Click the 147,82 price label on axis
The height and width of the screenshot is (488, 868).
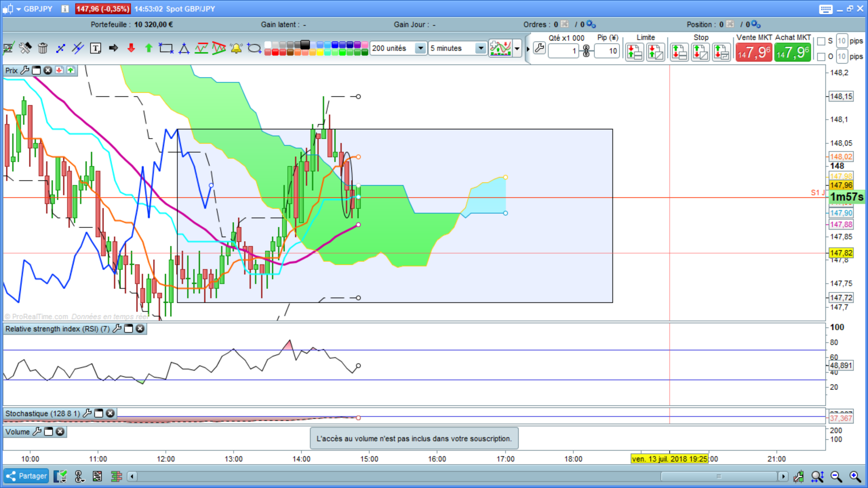tap(841, 253)
